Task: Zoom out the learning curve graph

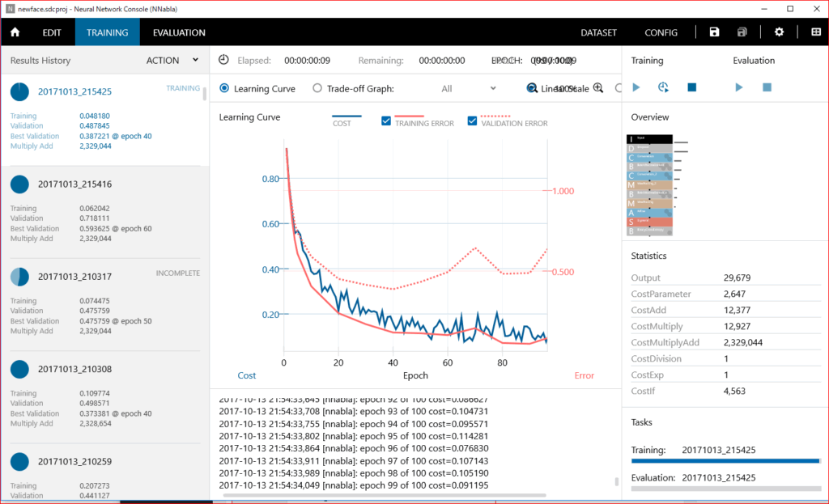Action: [532, 88]
